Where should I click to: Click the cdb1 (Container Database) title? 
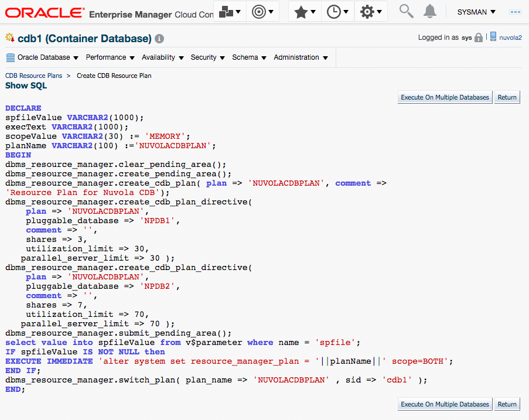pyautogui.click(x=84, y=39)
